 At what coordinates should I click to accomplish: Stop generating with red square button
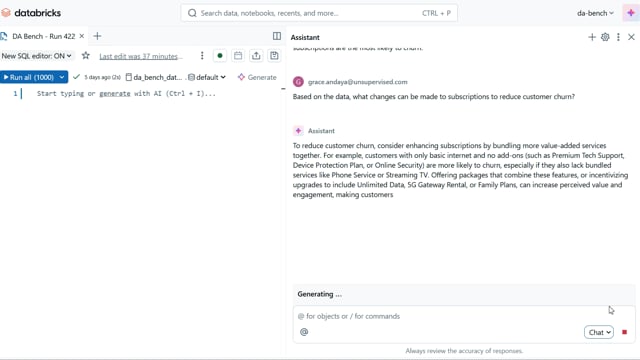(624, 332)
